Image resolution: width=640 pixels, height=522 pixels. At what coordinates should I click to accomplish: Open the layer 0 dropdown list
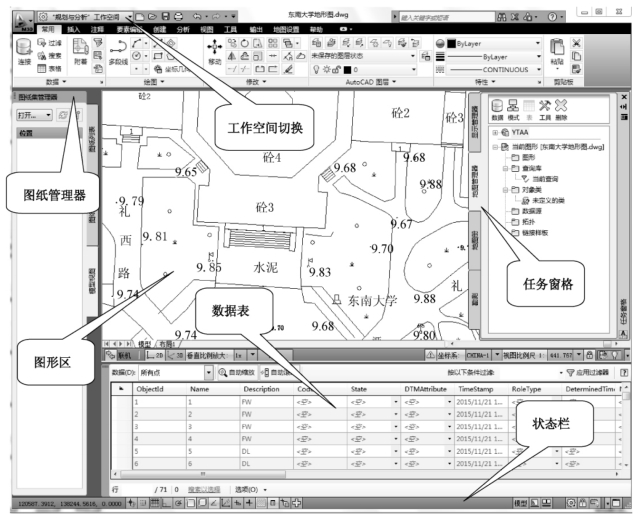point(414,69)
